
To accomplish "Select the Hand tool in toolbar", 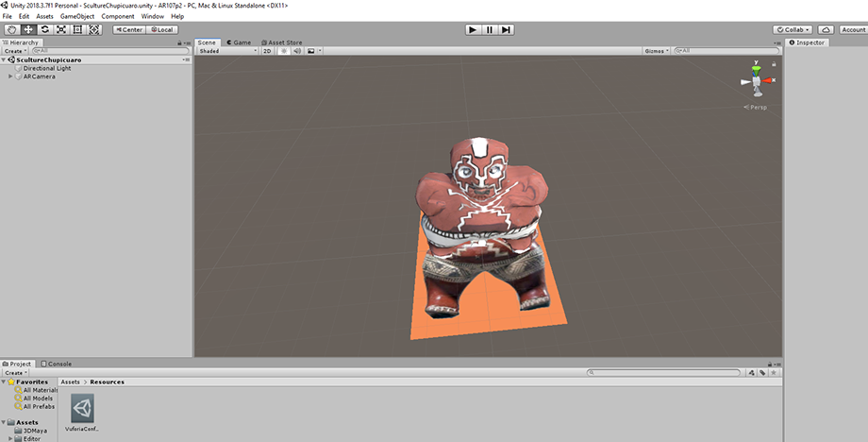I will (x=11, y=29).
